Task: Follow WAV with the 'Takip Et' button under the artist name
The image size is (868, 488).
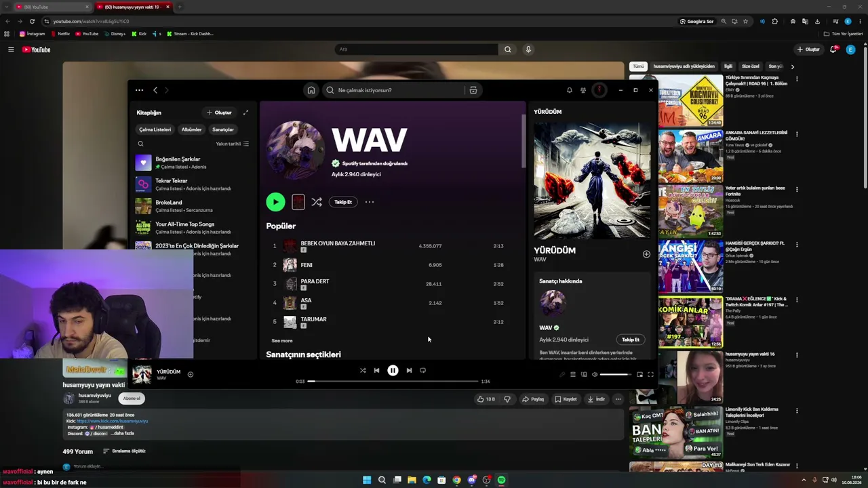Action: (343, 202)
